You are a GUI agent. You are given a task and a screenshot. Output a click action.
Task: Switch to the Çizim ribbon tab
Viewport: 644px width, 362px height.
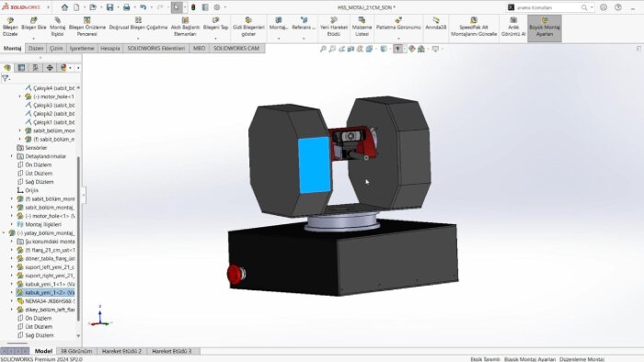(56, 49)
